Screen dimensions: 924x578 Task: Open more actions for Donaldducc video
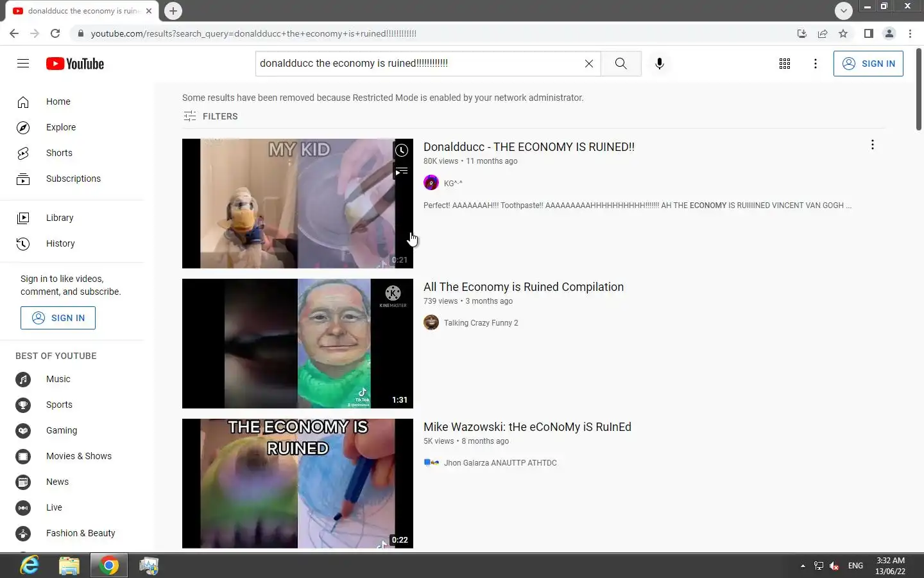coord(872,145)
